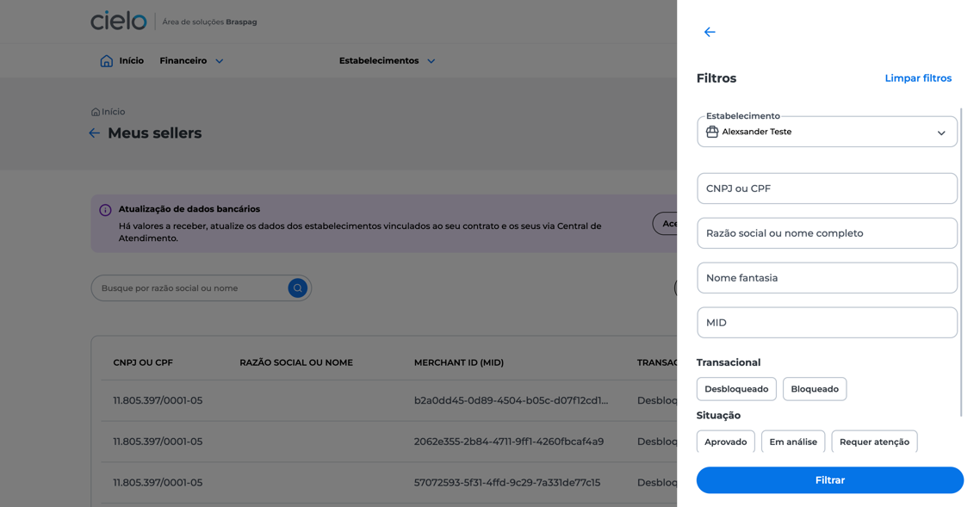980x507 pixels.
Task: Click the filter panel vertical scrollbar
Action: [x=961, y=263]
